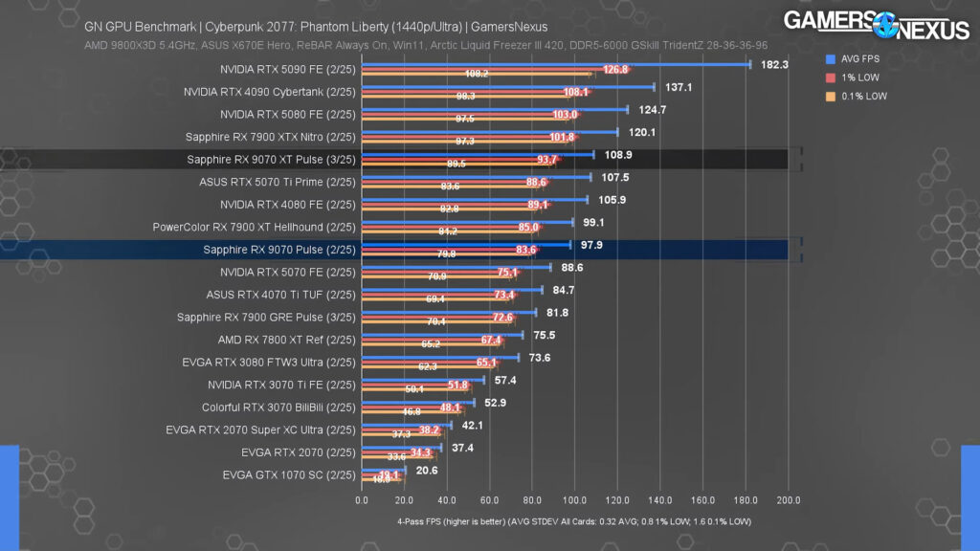The height and width of the screenshot is (551, 980).
Task: Click the 'NVIDIA RTX 5080 FE (2/25)' label
Action: [287, 115]
